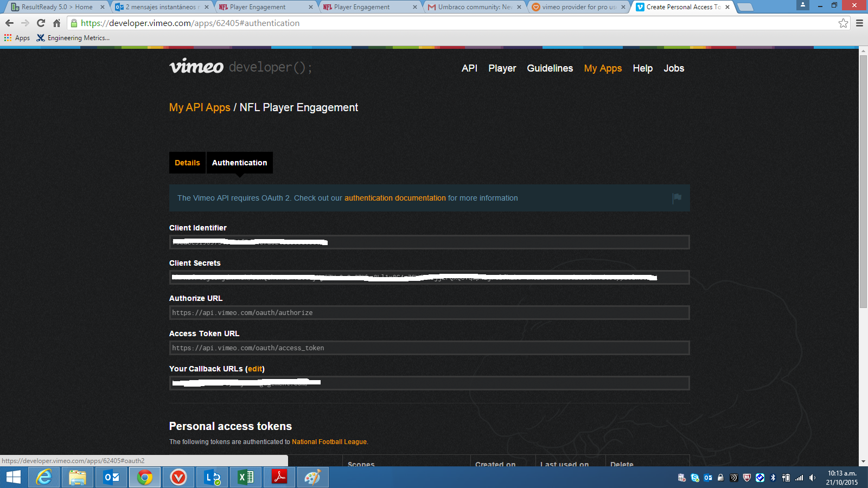The image size is (868, 488).
Task: Open the volume control in the tray
Action: (812, 478)
